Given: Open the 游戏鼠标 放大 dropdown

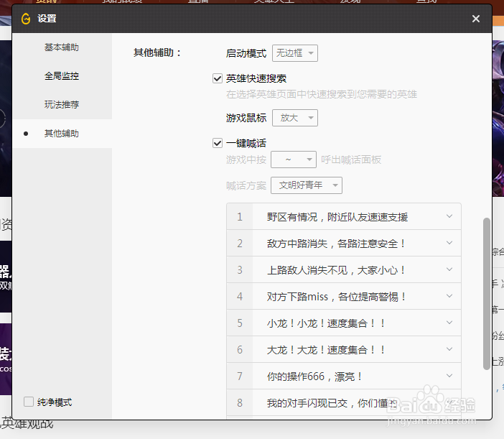Looking at the screenshot, I should tap(295, 118).
